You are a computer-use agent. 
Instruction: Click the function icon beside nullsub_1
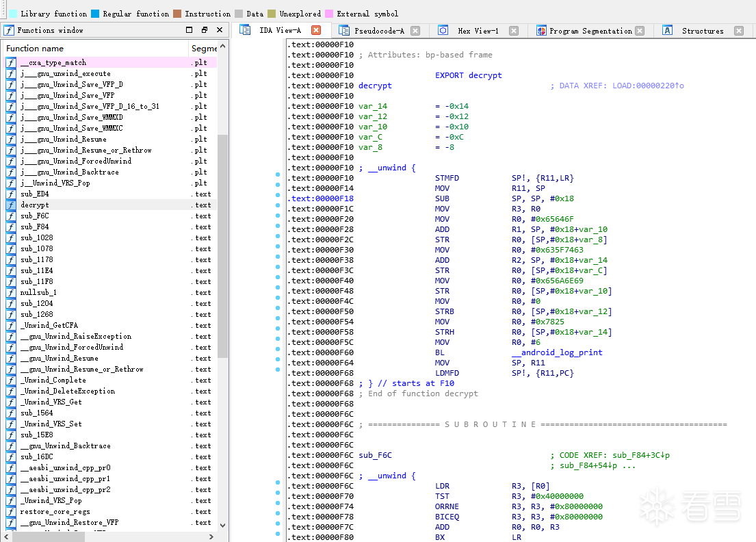click(x=11, y=292)
